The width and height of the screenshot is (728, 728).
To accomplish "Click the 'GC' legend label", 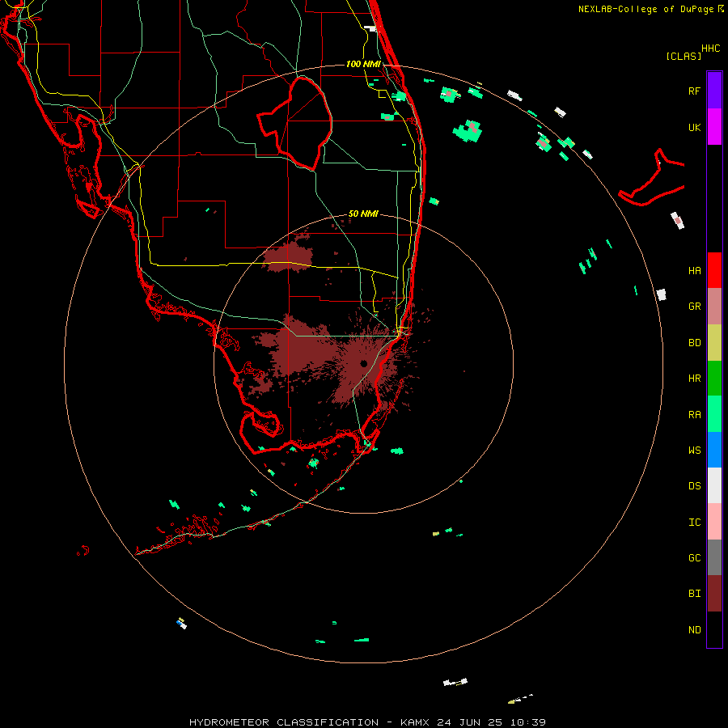I will coord(694,558).
